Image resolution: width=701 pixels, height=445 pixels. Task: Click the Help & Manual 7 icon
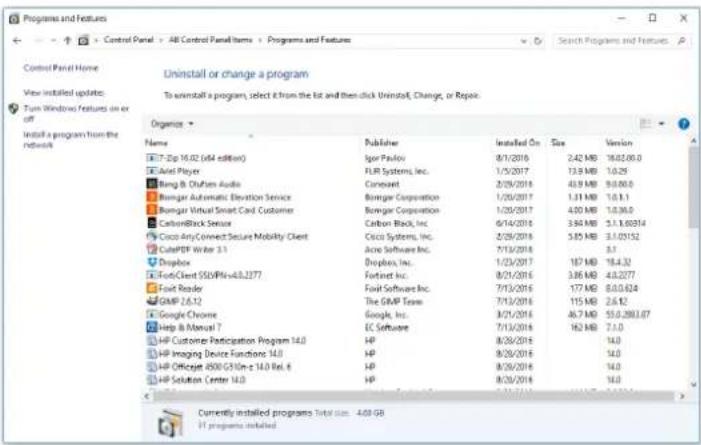(x=152, y=327)
